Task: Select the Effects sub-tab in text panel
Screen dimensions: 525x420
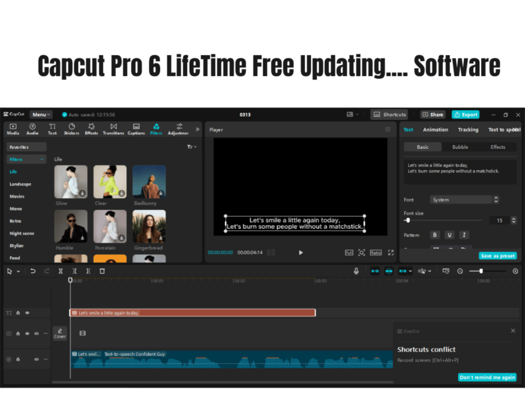Action: point(498,147)
